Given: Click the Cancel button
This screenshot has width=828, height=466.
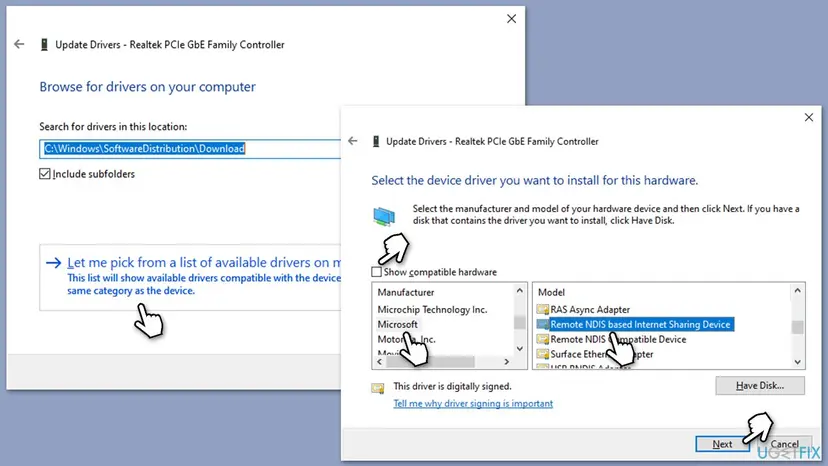Looking at the screenshot, I should (x=784, y=444).
